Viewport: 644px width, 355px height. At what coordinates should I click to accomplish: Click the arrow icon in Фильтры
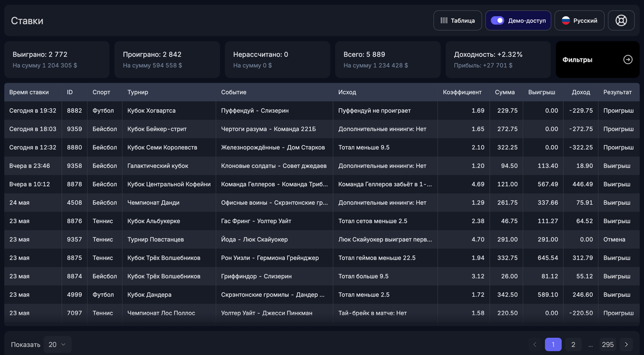click(x=628, y=60)
